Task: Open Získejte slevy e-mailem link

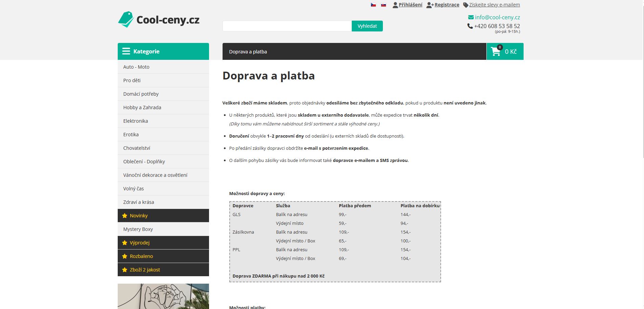Action: (x=495, y=5)
